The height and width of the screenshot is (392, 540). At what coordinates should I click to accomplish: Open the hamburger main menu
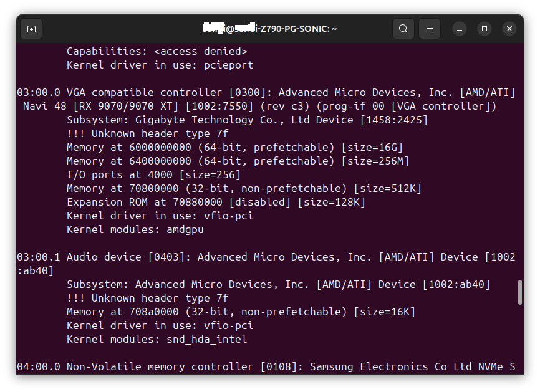(430, 29)
